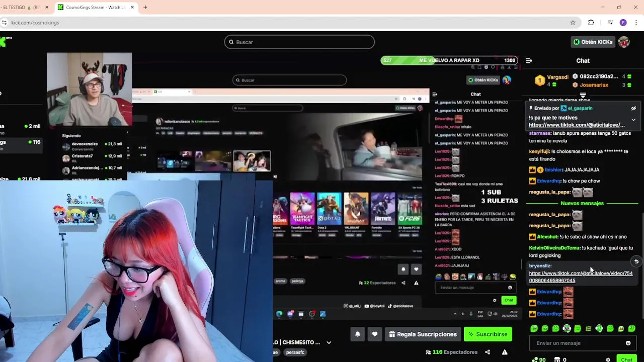This screenshot has height=362, width=644.
Task: Click the chat panel scrollbar
Action: pos(642,265)
